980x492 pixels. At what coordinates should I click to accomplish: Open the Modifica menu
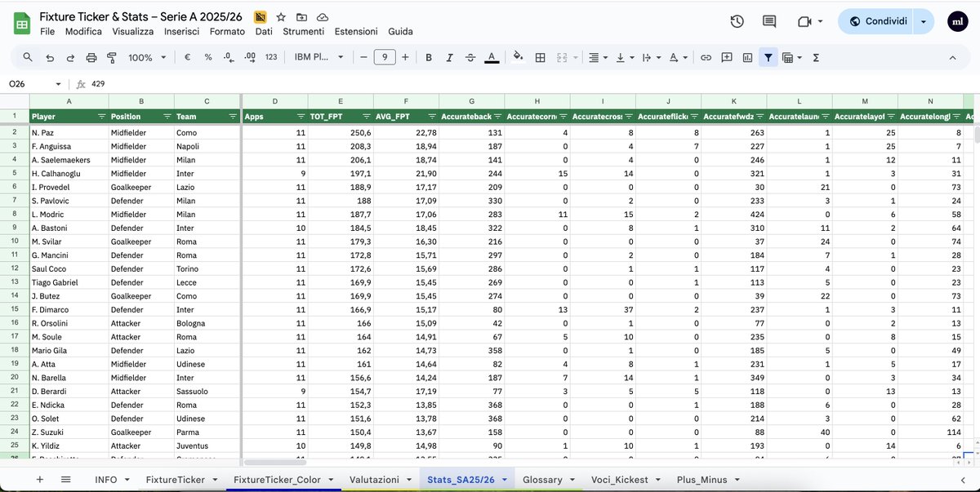click(83, 32)
